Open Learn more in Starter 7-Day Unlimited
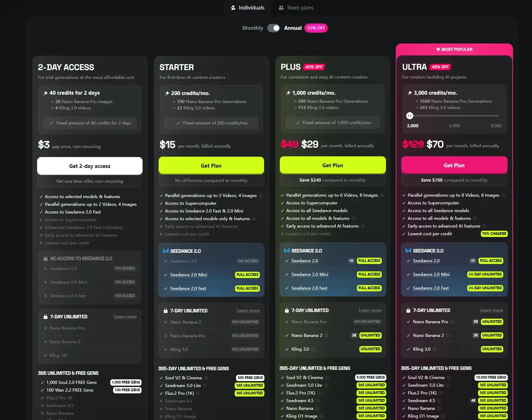 click(x=248, y=311)
